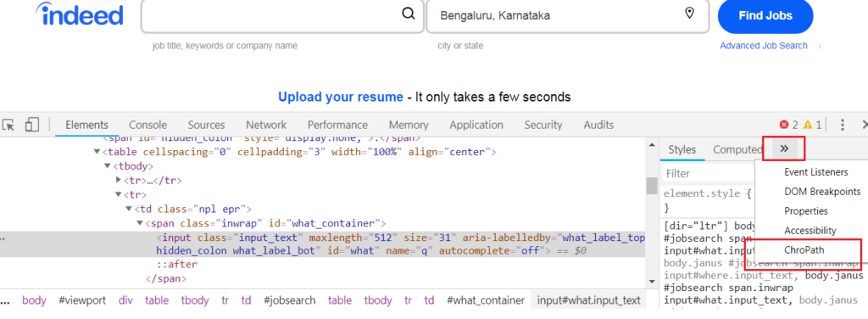868x319 pixels.
Task: Click the closing </span> line
Action: click(166, 278)
